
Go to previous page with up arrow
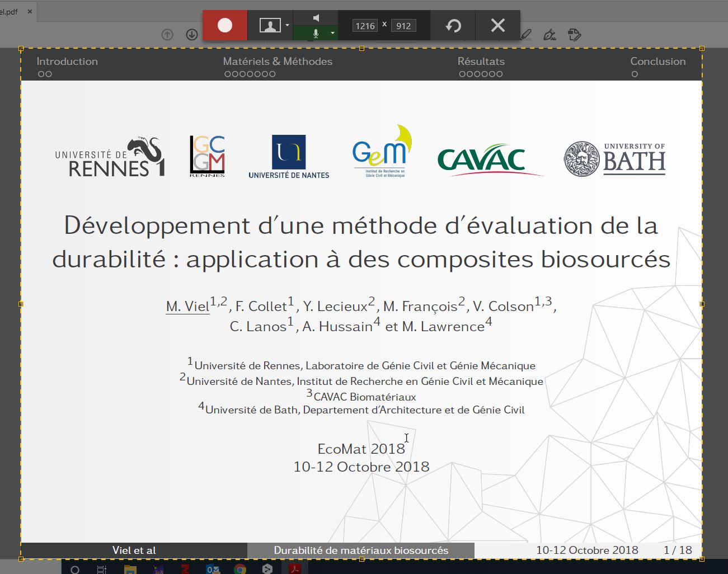click(x=167, y=35)
